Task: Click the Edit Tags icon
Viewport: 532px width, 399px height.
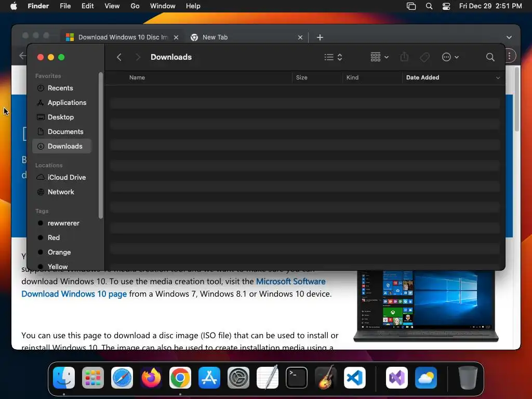Action: pyautogui.click(x=424, y=57)
